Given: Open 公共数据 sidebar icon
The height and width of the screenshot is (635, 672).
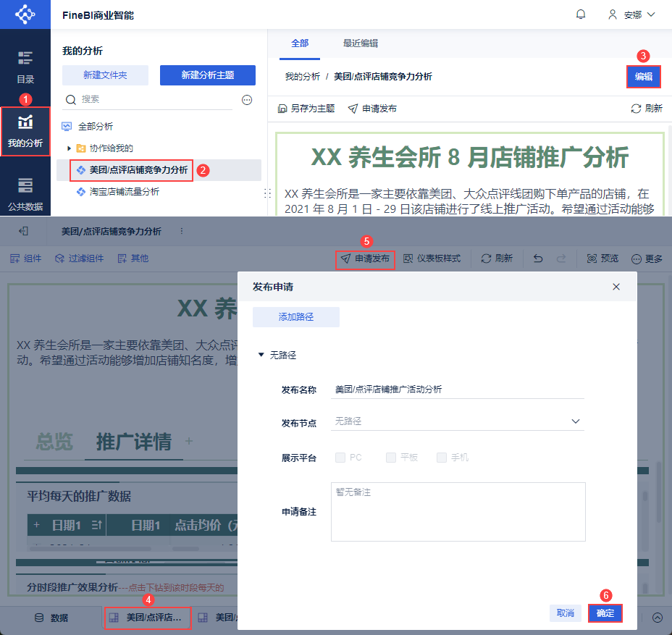Looking at the screenshot, I should [25, 194].
